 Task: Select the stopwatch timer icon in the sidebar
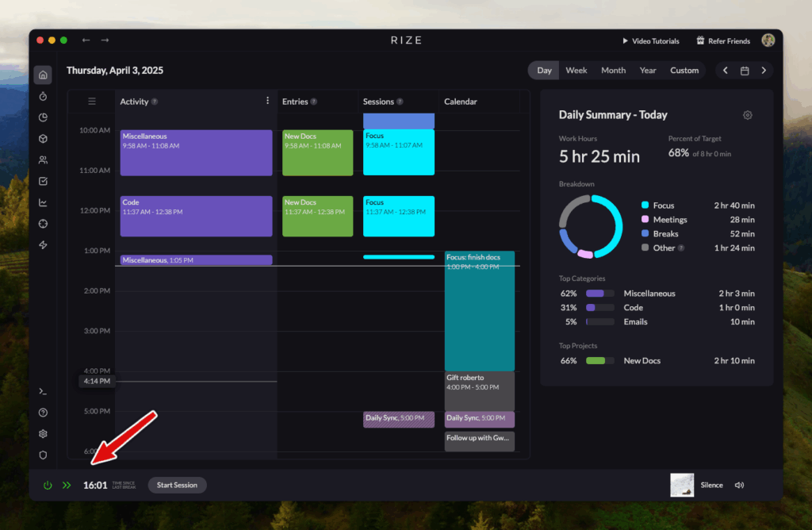tap(43, 96)
